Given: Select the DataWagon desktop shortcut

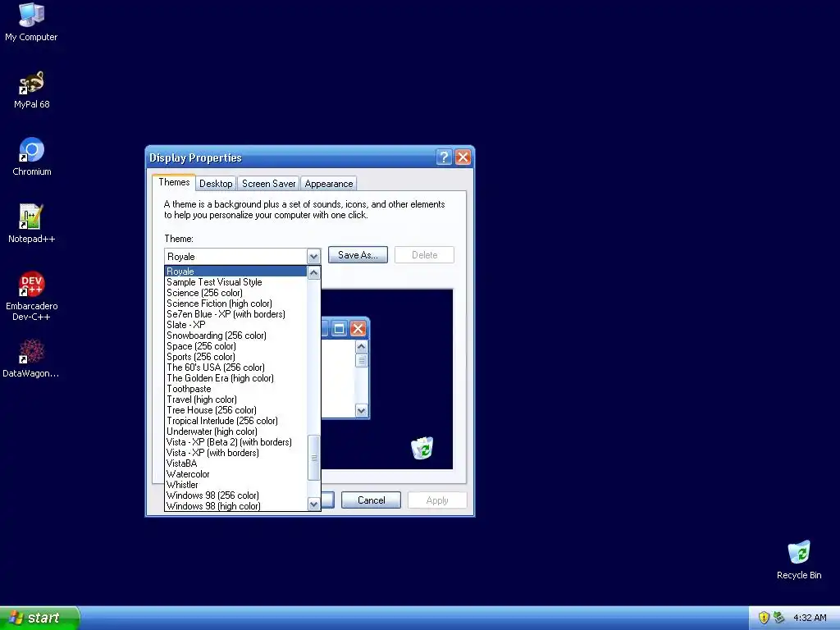Looking at the screenshot, I should pyautogui.click(x=31, y=359).
